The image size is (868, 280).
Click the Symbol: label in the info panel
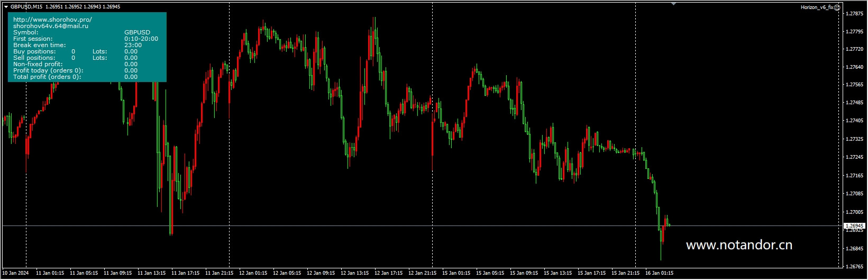pyautogui.click(x=26, y=32)
